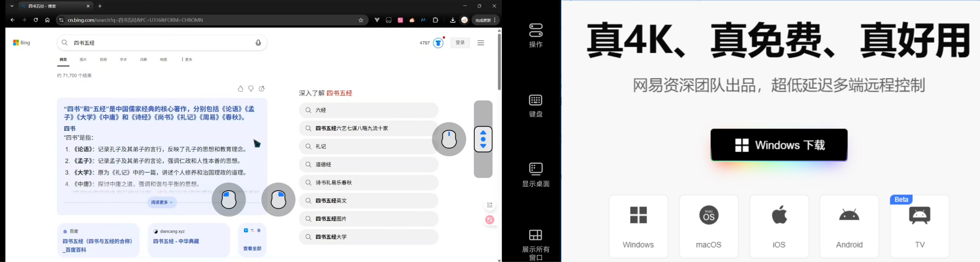Open the blue N extension icon
The image size is (980, 262).
pos(424,20)
